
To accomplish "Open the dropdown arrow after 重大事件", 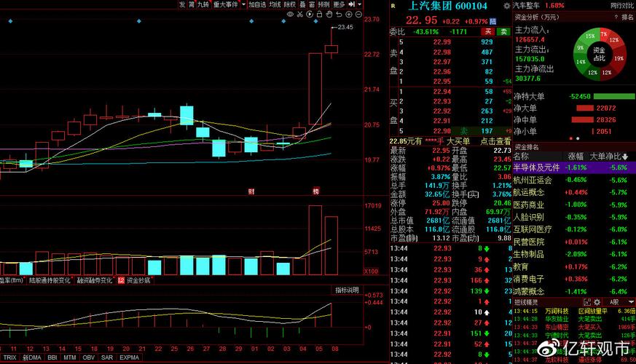I will point(243,4).
